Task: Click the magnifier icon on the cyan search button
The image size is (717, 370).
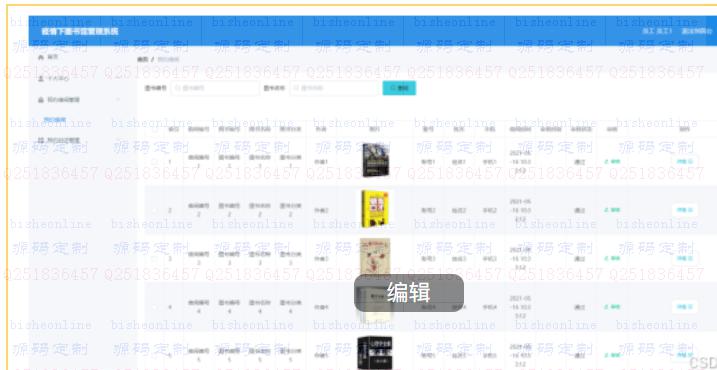Action: tap(393, 88)
